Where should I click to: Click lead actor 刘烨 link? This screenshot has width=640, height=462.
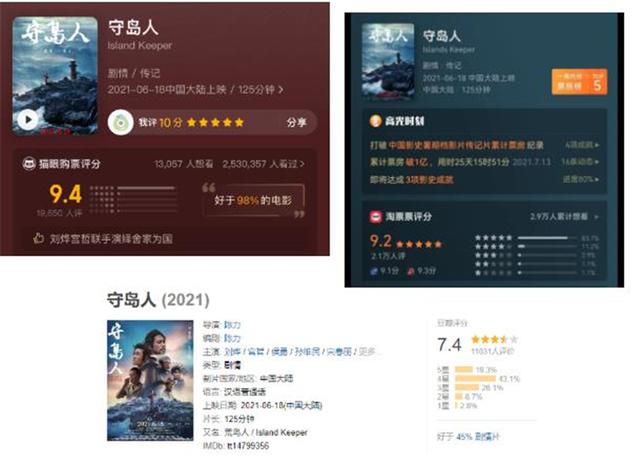232,351
